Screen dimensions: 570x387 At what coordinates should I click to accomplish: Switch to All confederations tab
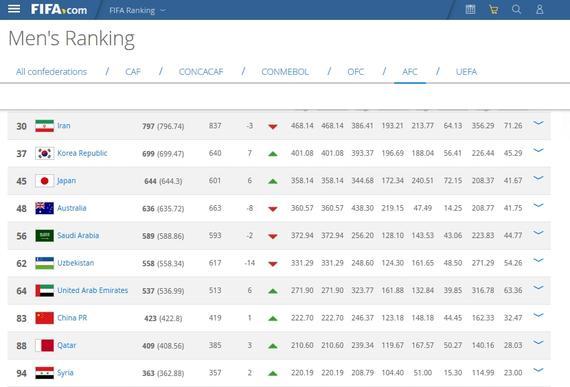pos(51,72)
